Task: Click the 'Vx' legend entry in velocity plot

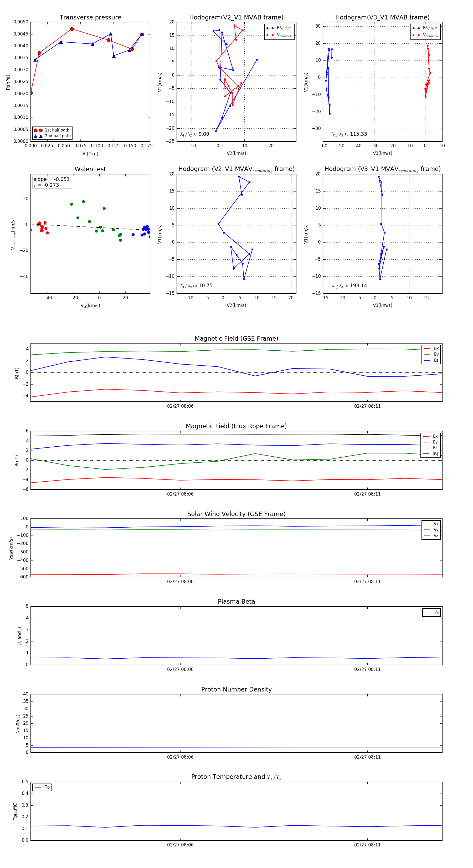Action: tap(431, 524)
